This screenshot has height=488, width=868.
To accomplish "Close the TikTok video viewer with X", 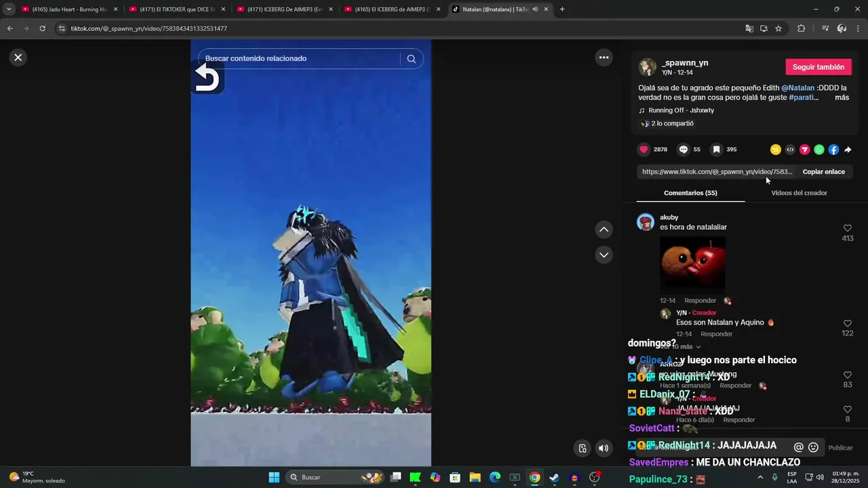I will tap(18, 58).
